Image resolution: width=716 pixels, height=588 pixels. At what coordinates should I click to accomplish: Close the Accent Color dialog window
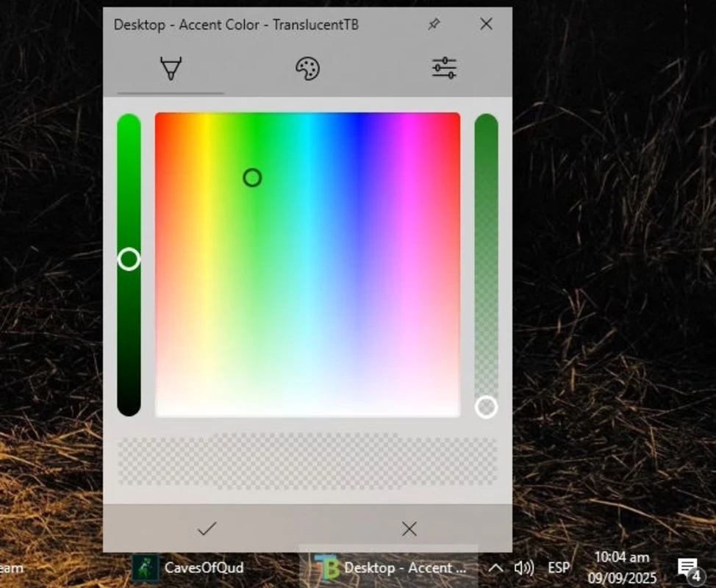pyautogui.click(x=486, y=24)
